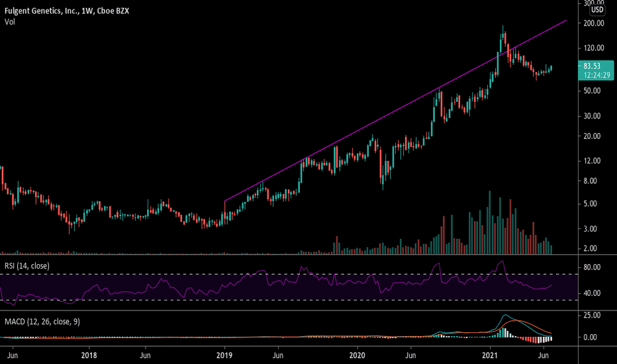Click the 12.00 price axis label
Viewport: 617px width, 364px height.
tap(592, 161)
